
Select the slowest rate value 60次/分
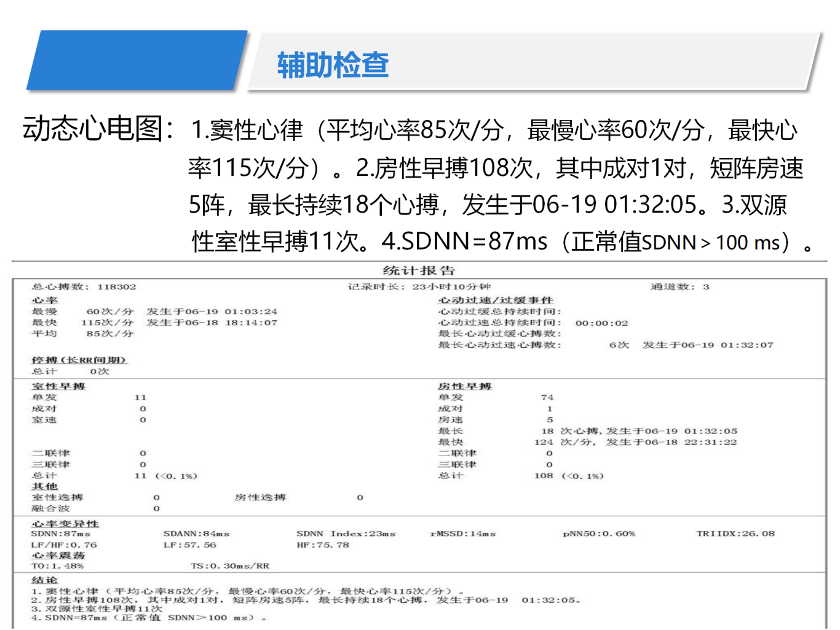click(110, 312)
